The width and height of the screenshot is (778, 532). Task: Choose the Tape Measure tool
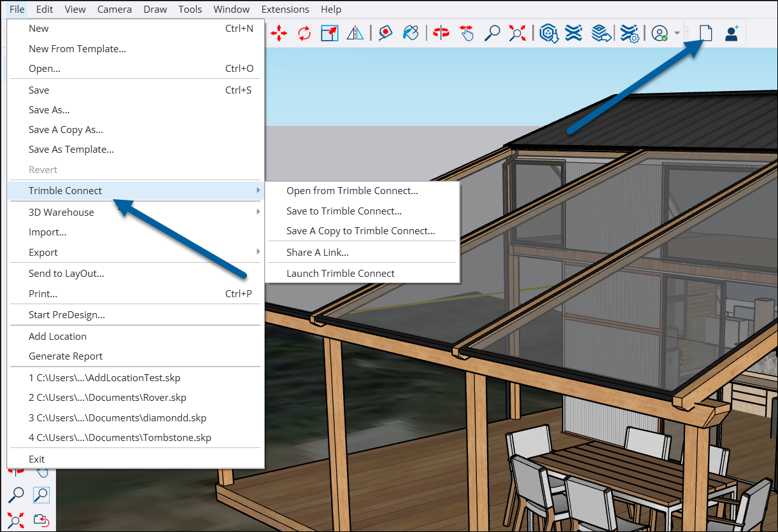click(x=385, y=34)
